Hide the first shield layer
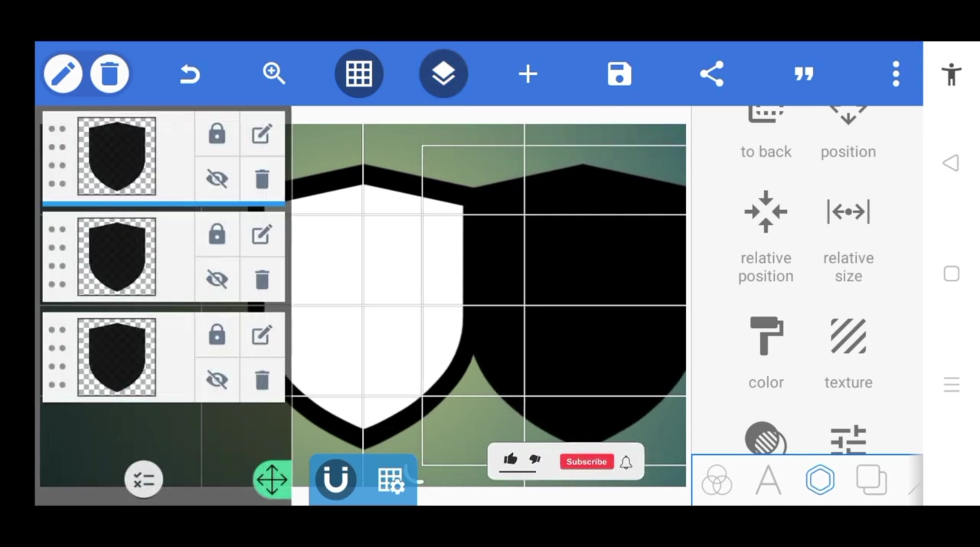Viewport: 980px width, 547px height. click(217, 179)
